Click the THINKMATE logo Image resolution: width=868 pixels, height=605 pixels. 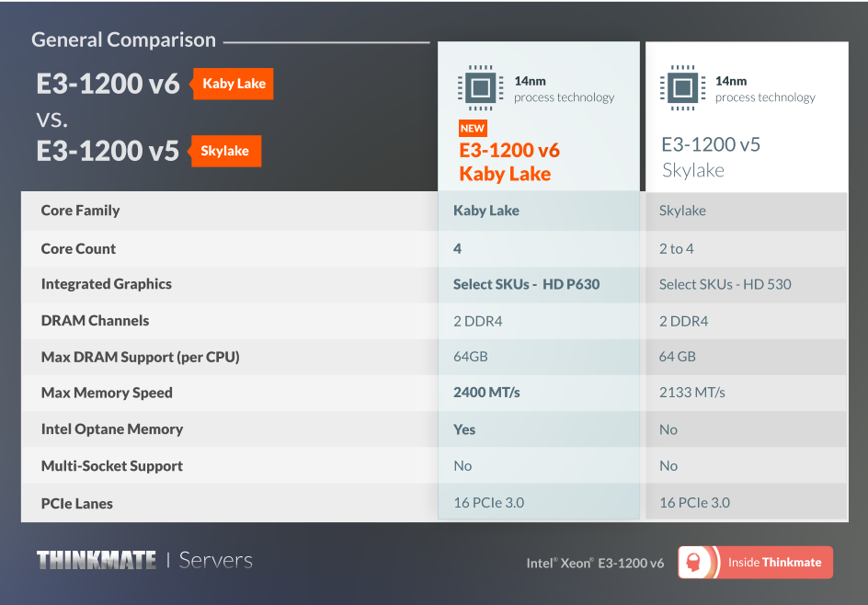pyautogui.click(x=97, y=560)
